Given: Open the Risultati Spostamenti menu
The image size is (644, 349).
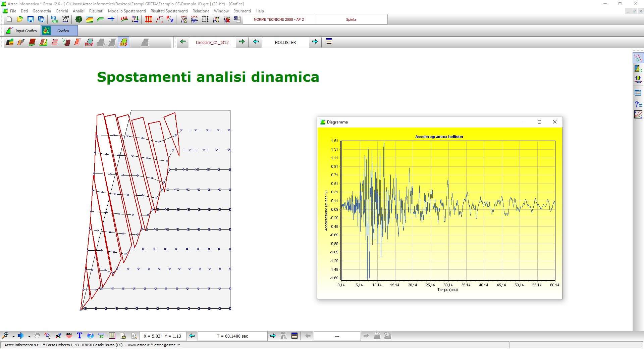Looking at the screenshot, I should [x=169, y=11].
